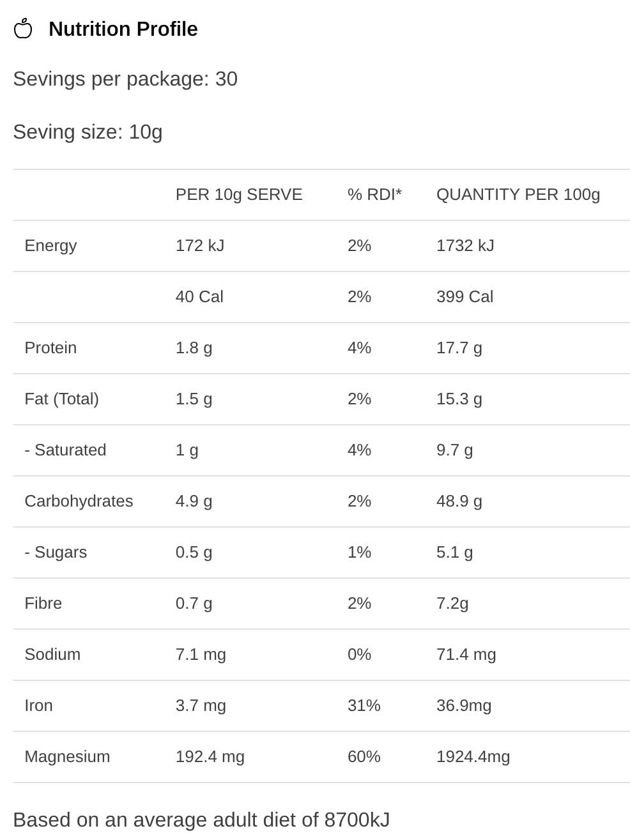
Task: Click the Sugars row label
Action: pyautogui.click(x=56, y=552)
